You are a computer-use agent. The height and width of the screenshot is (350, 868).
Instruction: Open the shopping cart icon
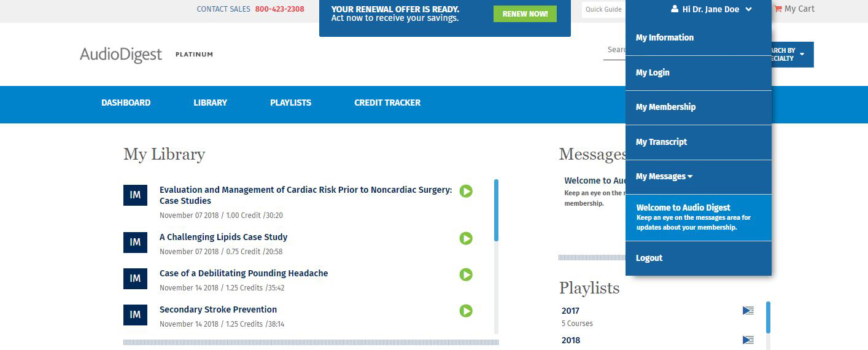coord(778,9)
